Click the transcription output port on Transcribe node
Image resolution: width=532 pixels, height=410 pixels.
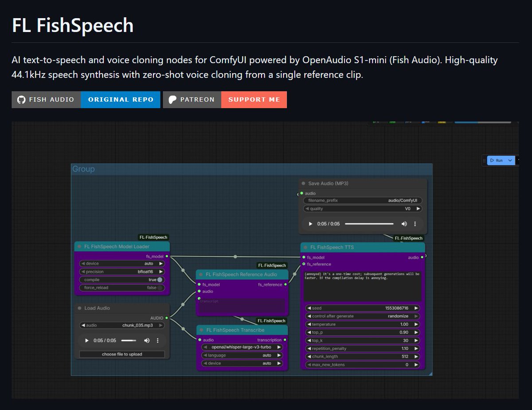coord(285,340)
